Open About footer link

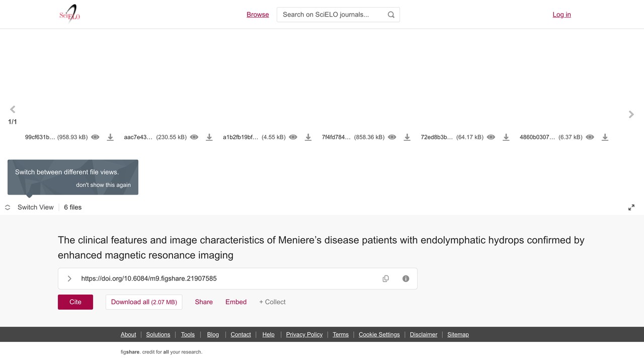tap(128, 334)
